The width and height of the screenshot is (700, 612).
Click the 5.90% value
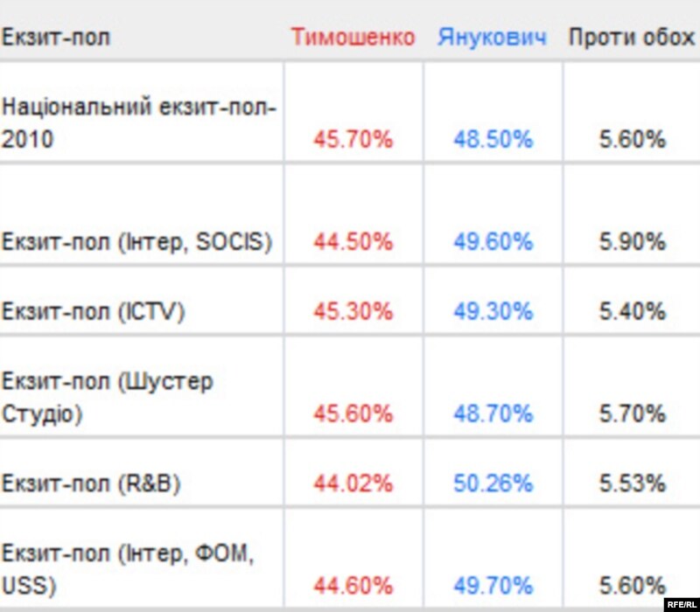(x=633, y=241)
